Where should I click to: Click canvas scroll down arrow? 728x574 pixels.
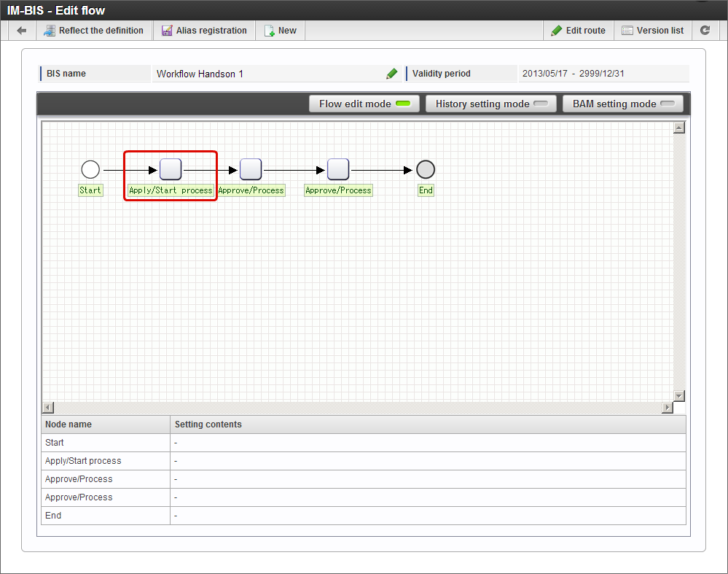679,396
